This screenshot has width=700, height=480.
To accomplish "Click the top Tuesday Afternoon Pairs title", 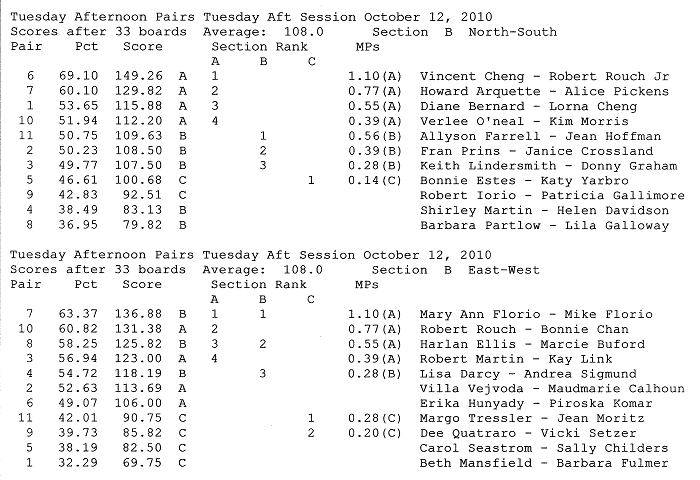I will click(103, 17).
